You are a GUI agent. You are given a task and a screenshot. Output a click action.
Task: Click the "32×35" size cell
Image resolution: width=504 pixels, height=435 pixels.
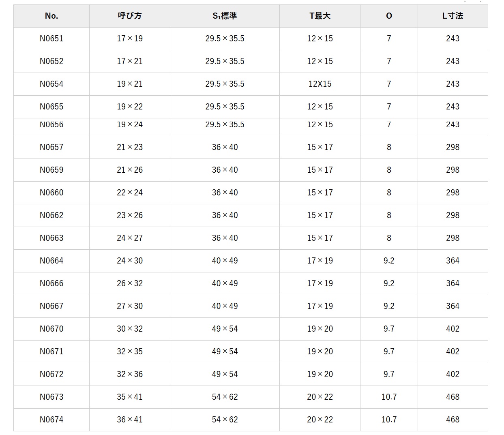click(x=130, y=351)
